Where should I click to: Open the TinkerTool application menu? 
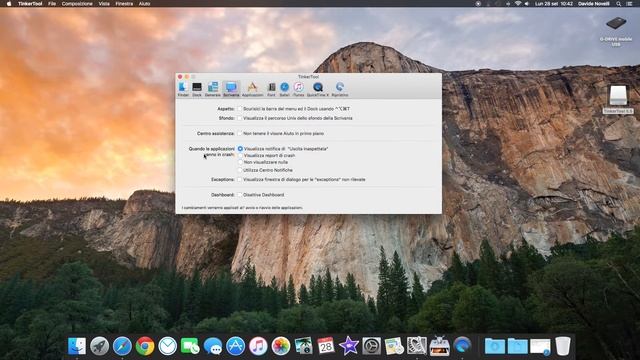point(30,4)
